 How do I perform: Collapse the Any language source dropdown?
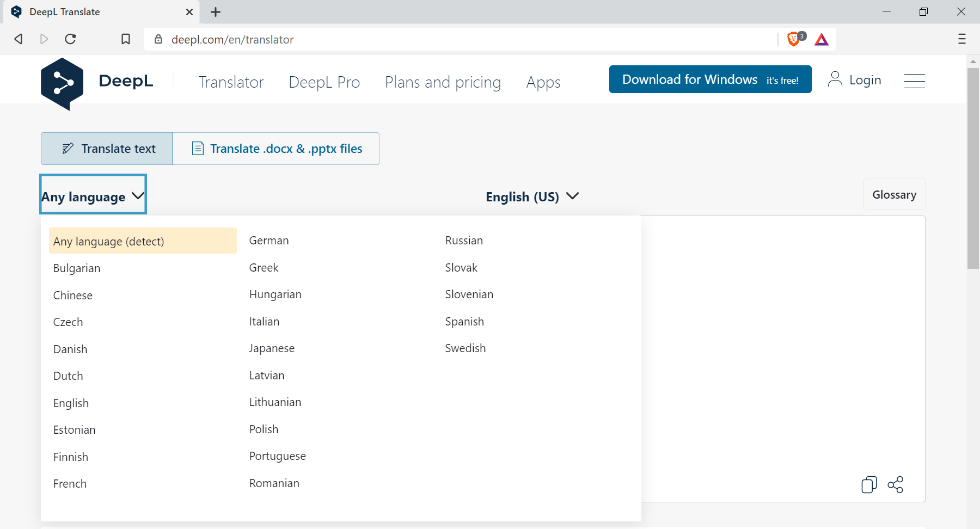tap(93, 194)
